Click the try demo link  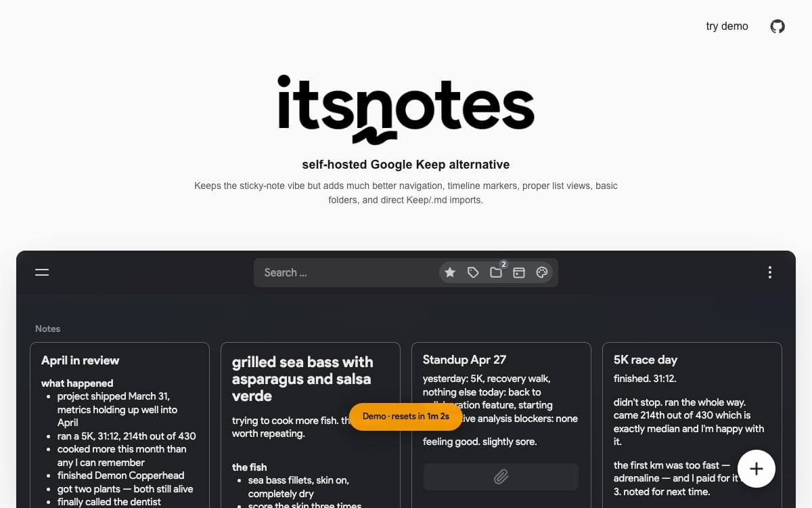[x=727, y=26]
